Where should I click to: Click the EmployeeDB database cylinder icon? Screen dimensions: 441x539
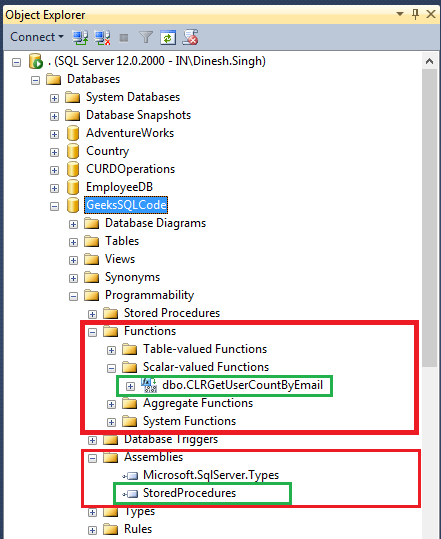coord(73,187)
